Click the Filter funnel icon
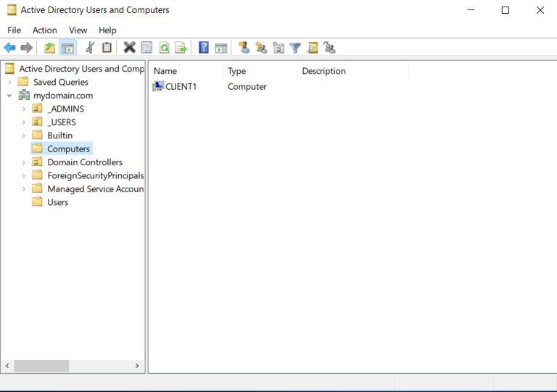The width and height of the screenshot is (557, 392). click(295, 48)
